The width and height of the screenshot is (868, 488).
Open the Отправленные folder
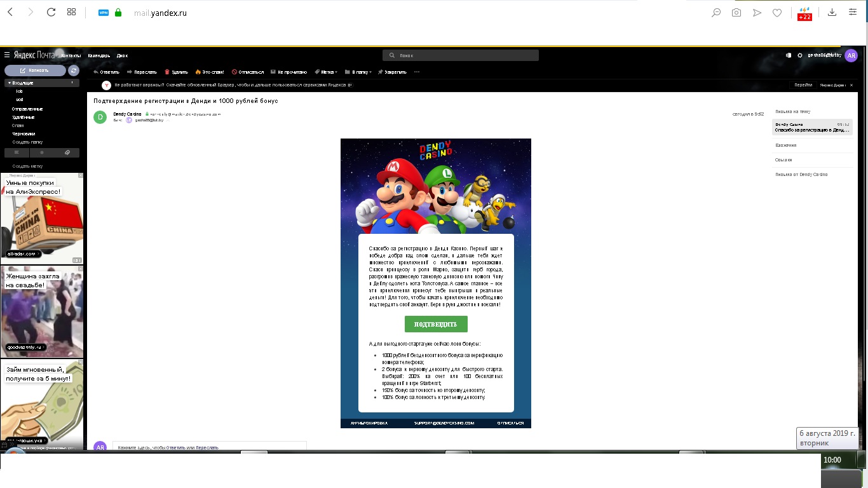(x=27, y=109)
